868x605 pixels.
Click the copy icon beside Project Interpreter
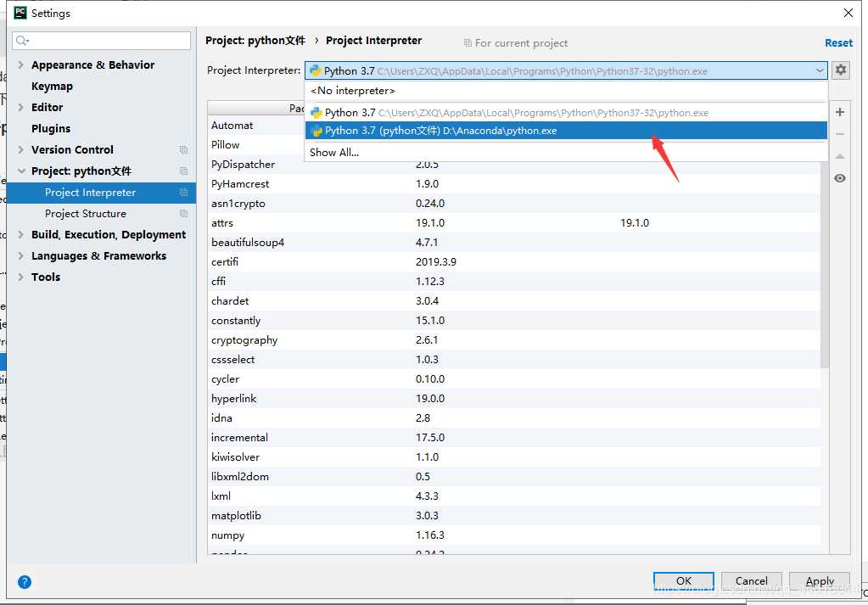(x=183, y=192)
